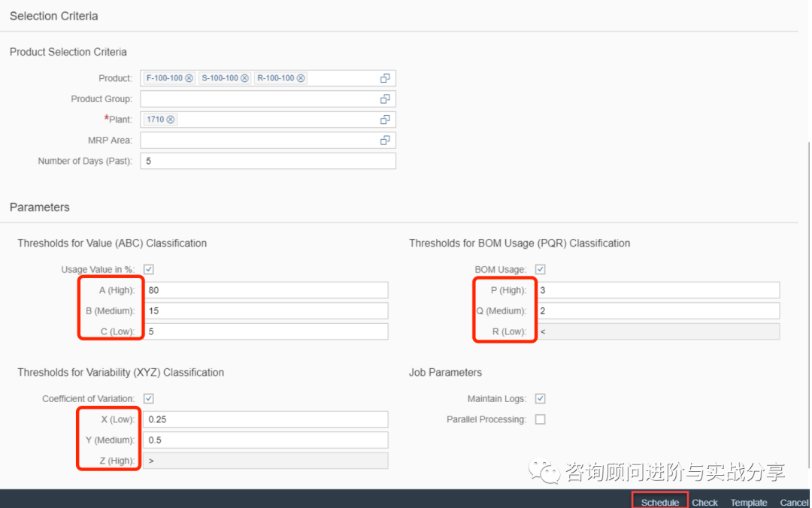Enable Parallel Processing
The image size is (812, 508).
click(x=539, y=419)
